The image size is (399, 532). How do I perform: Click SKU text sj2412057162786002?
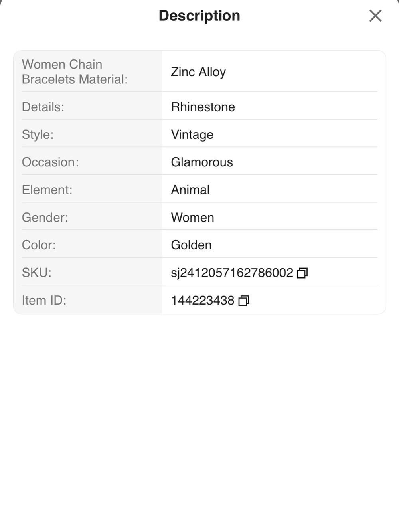[x=232, y=273]
